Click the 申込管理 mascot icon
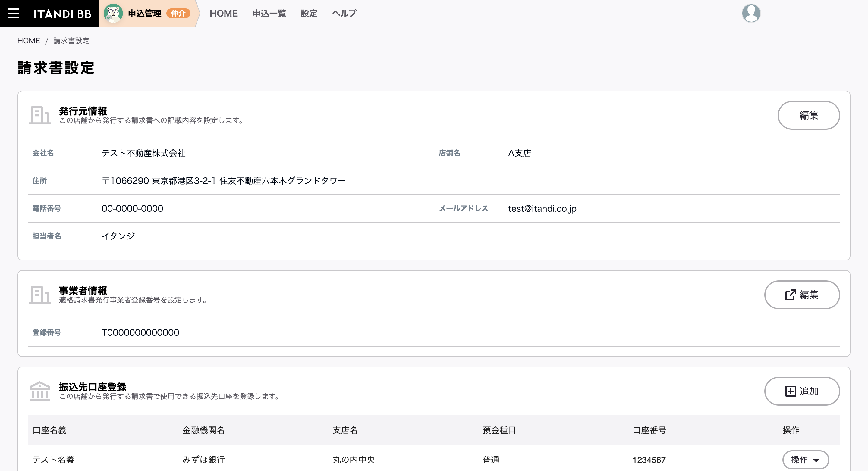Screen dimensions: 868x471 pos(113,13)
